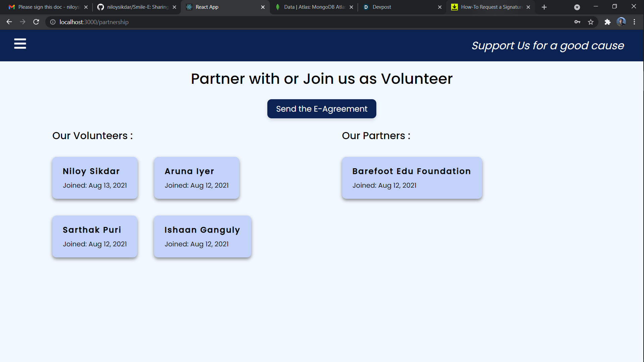This screenshot has height=362, width=644.
Task: Close the GitHub Smile-E tab
Action: [x=174, y=7]
